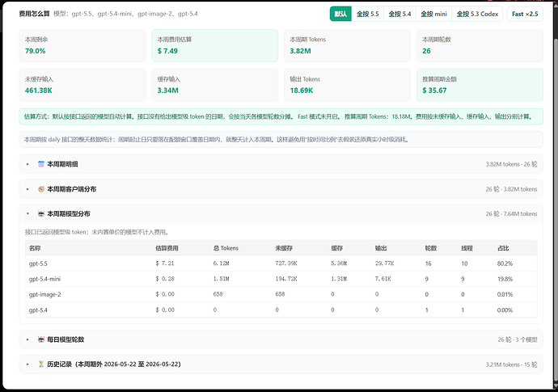Collapse the 本周期模型分布 section arrow
Viewport: 558px width, 392px height.
tap(27, 214)
